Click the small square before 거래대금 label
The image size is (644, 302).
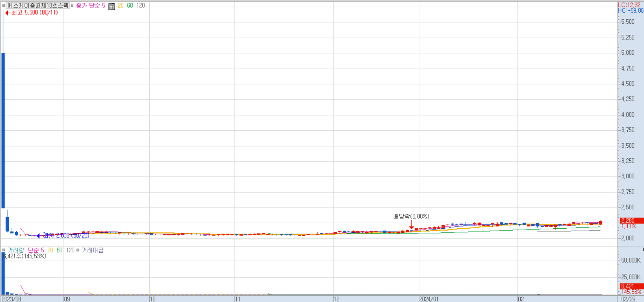77,250
